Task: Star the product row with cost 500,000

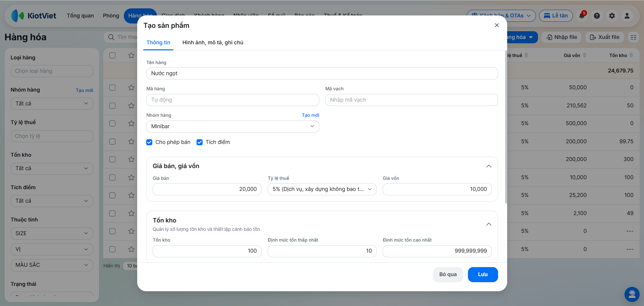Action: (131, 123)
